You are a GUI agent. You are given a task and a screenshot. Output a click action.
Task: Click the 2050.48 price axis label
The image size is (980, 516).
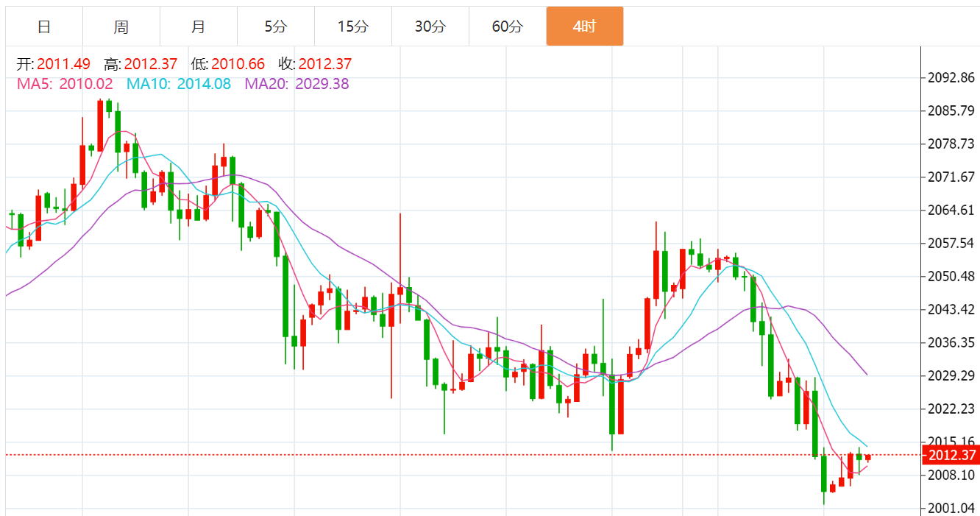click(952, 276)
